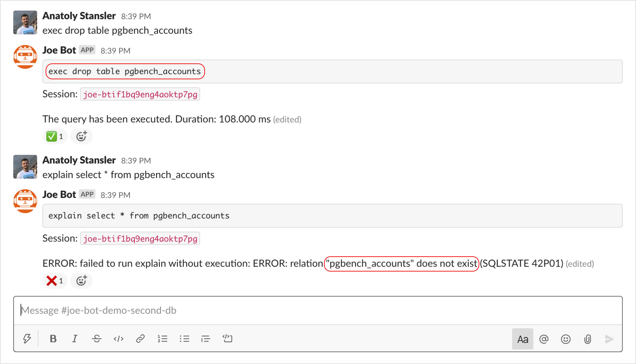The width and height of the screenshot is (636, 364).
Task: Mention someone with the @ icon
Action: point(544,339)
